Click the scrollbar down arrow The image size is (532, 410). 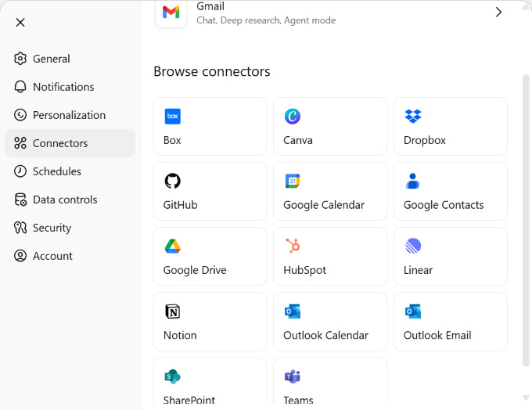coord(526,397)
